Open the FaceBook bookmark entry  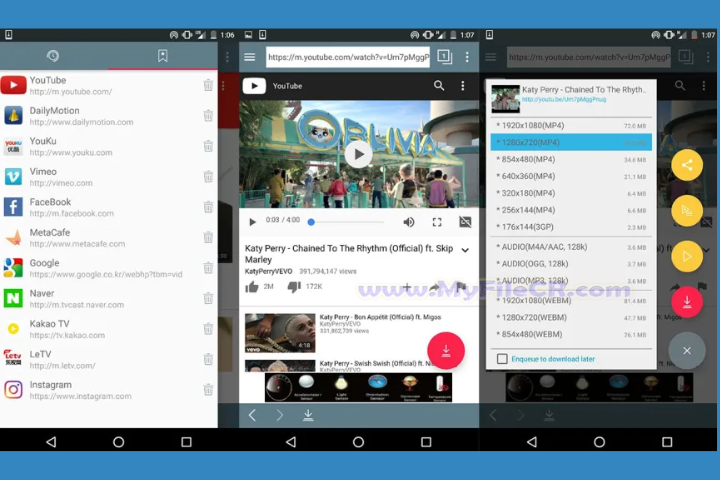109,207
